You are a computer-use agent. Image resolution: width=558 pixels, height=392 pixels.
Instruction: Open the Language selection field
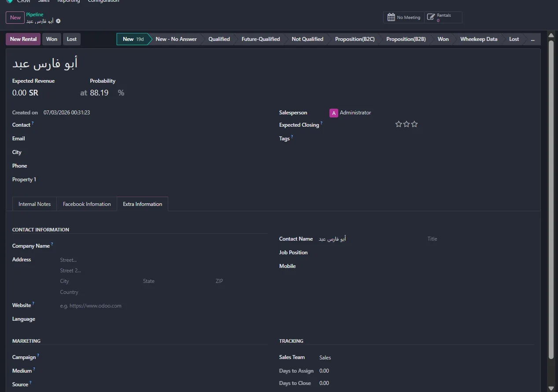[163, 319]
